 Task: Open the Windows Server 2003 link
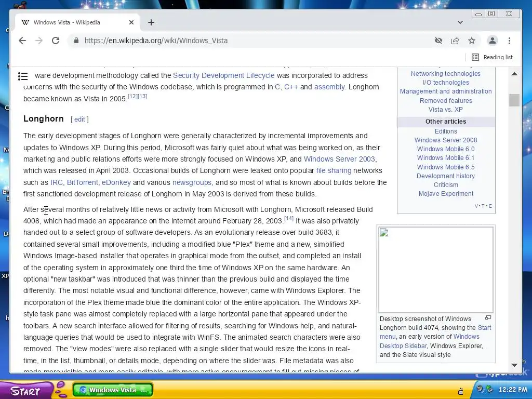[x=339, y=159]
